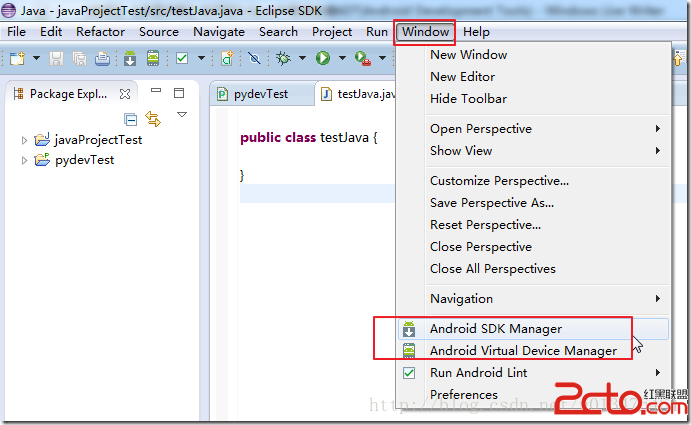The image size is (691, 425).
Task: Click the Window menu
Action: (x=425, y=32)
